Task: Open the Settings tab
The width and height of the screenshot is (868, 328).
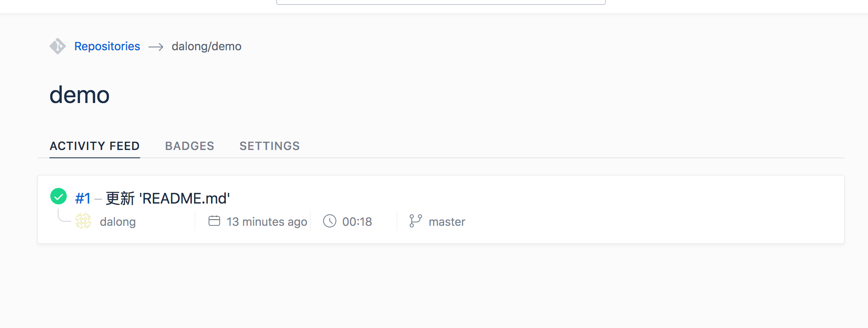Action: (x=270, y=146)
